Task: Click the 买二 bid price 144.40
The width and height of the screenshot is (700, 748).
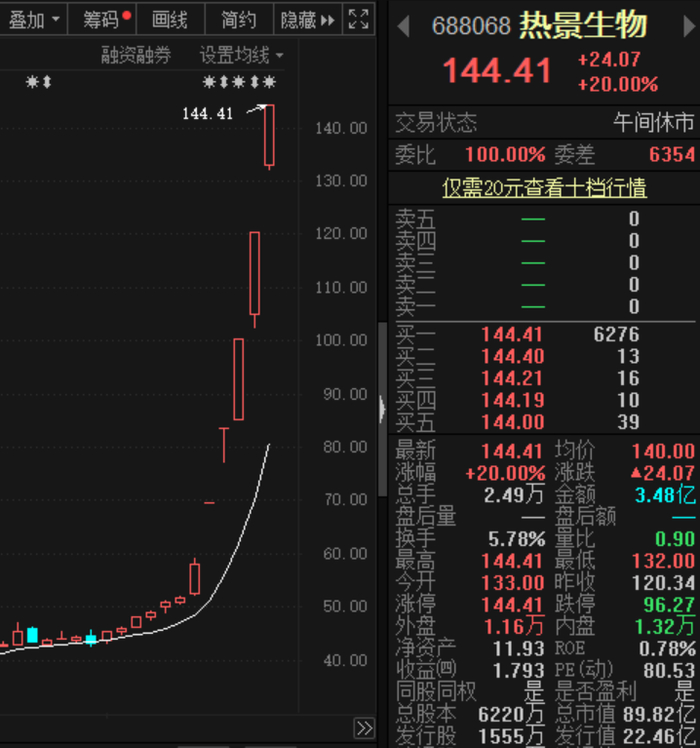Action: tap(512, 356)
